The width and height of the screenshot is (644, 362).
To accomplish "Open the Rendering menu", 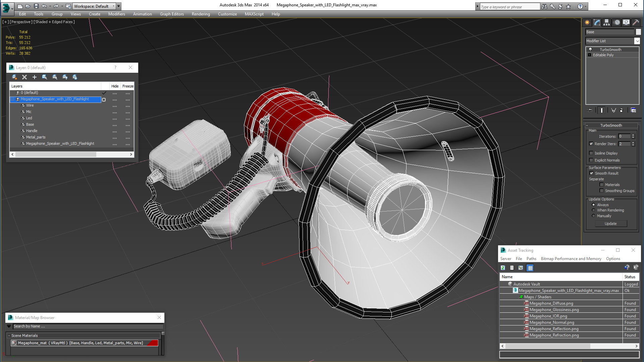I will tap(201, 14).
